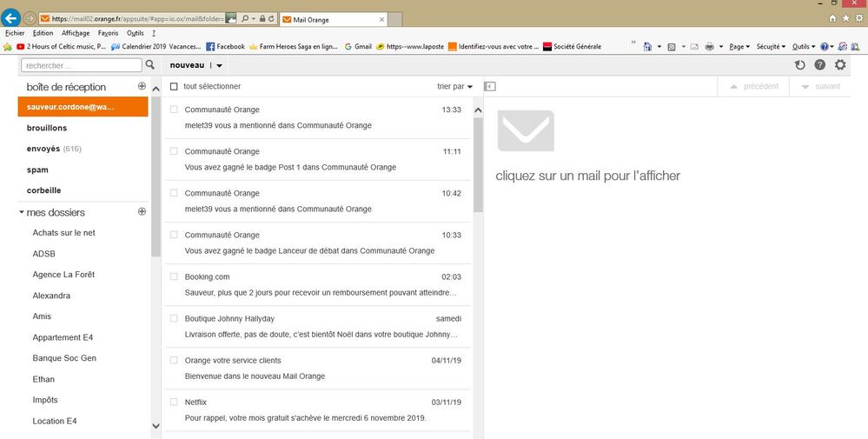The width and height of the screenshot is (868, 439).
Task: Open the Sécurité dropdown in command bar
Action: coord(771,46)
